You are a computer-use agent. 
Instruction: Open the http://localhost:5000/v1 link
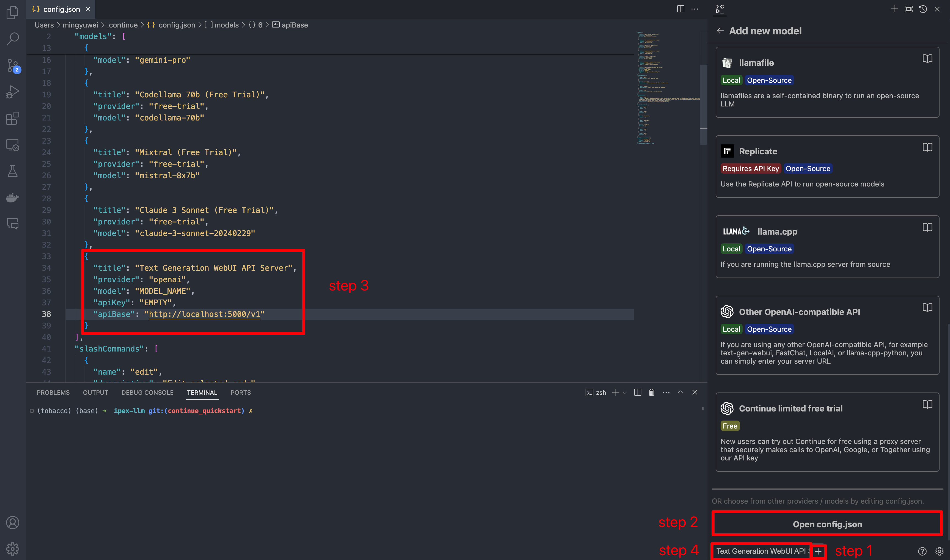[204, 314]
